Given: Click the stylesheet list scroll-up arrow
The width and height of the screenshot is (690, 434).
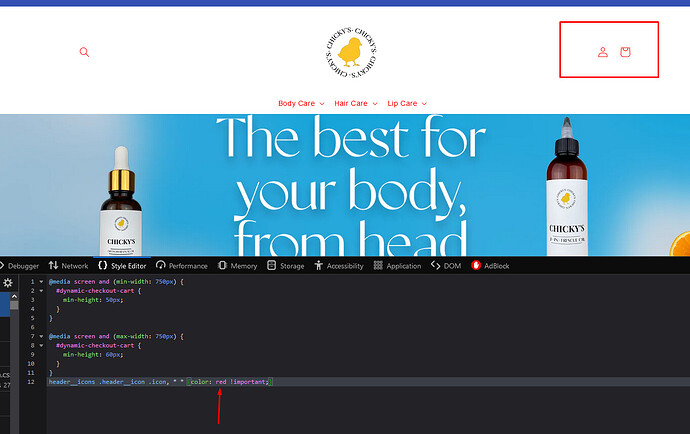Looking at the screenshot, I should (x=14, y=297).
